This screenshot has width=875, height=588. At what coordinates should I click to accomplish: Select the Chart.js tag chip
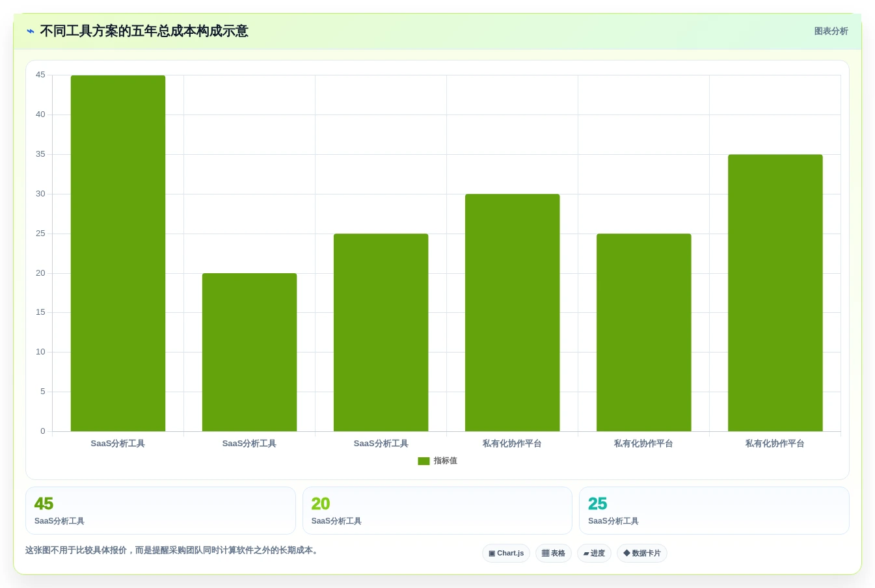tap(506, 554)
